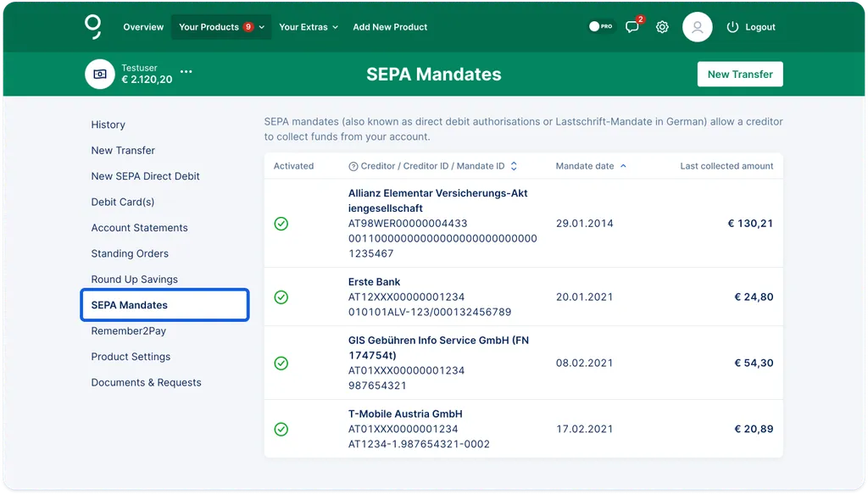Click the user profile avatar icon
This screenshot has height=494, width=868.
[x=697, y=26]
